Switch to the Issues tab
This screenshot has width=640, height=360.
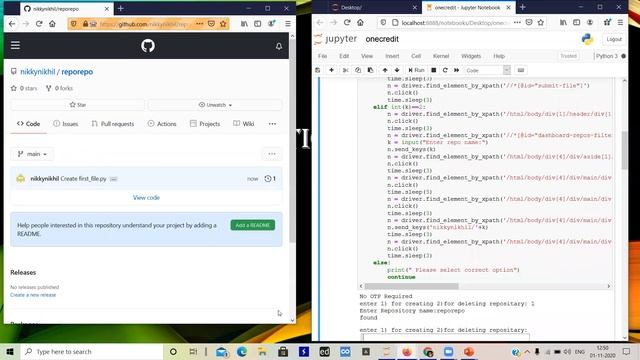(x=66, y=124)
